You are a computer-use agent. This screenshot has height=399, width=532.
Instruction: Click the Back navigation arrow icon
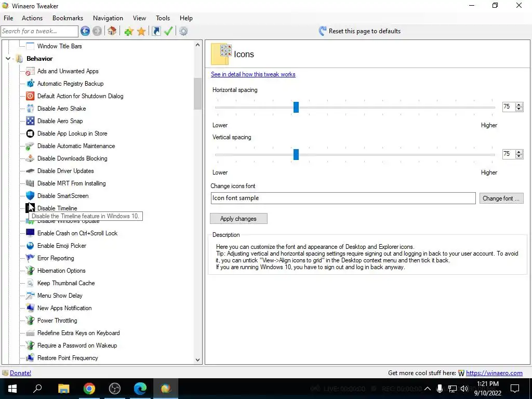[x=85, y=31]
